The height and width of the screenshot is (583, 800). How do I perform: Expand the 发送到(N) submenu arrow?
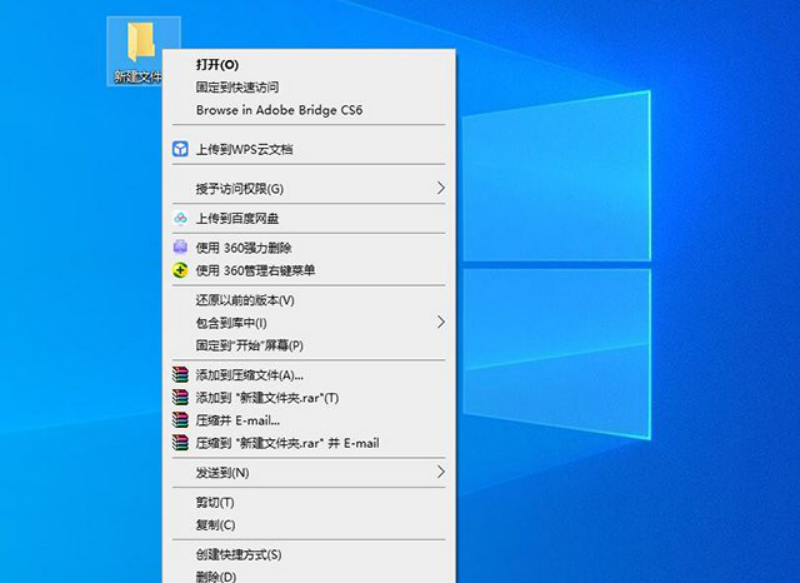[x=440, y=472]
